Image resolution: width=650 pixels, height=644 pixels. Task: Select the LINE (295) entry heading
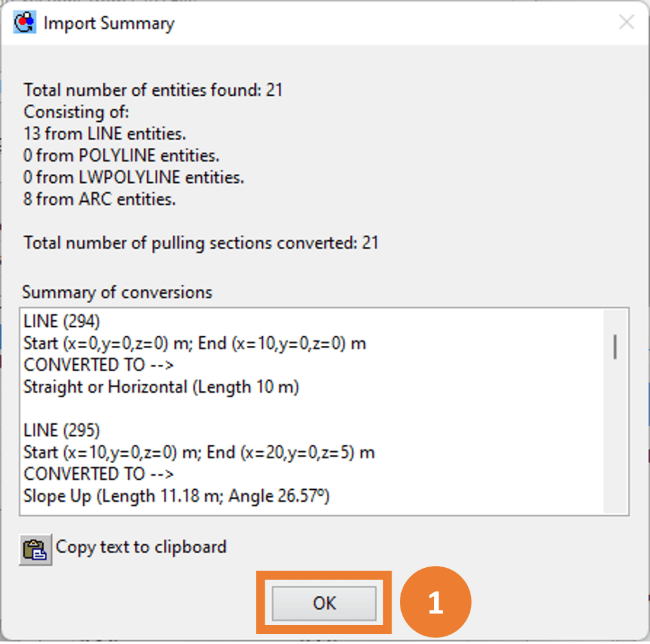pyautogui.click(x=62, y=430)
